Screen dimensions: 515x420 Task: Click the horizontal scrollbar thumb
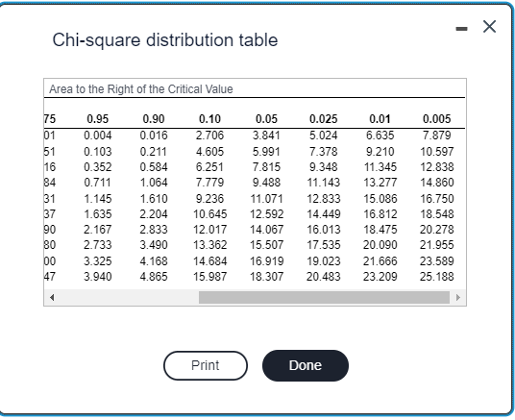pyautogui.click(x=324, y=298)
